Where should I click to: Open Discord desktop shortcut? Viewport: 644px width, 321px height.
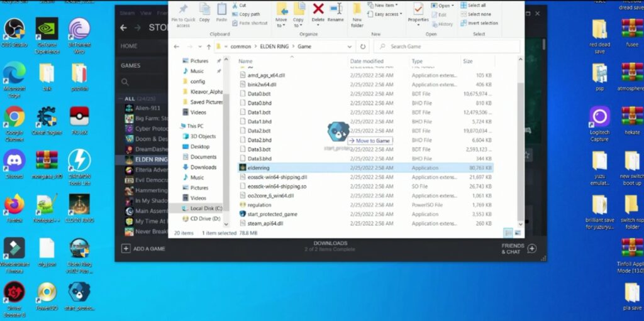(14, 165)
